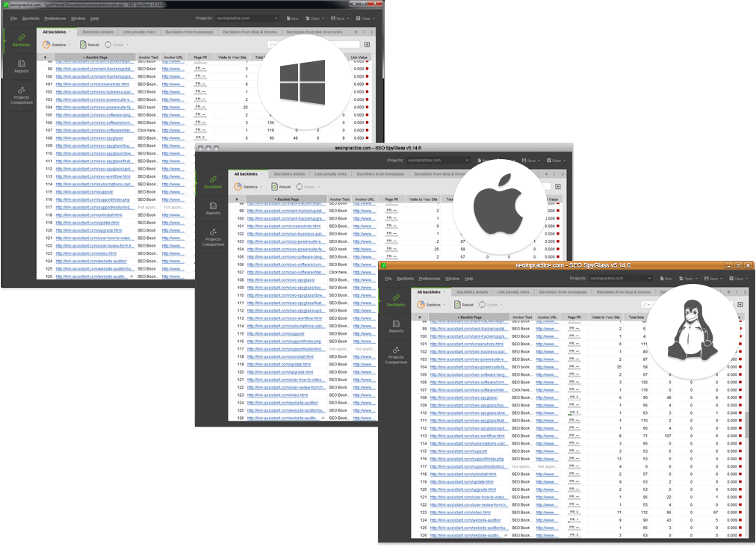Add a new tab in the Linux window
The height and width of the screenshot is (550, 756).
728,292
